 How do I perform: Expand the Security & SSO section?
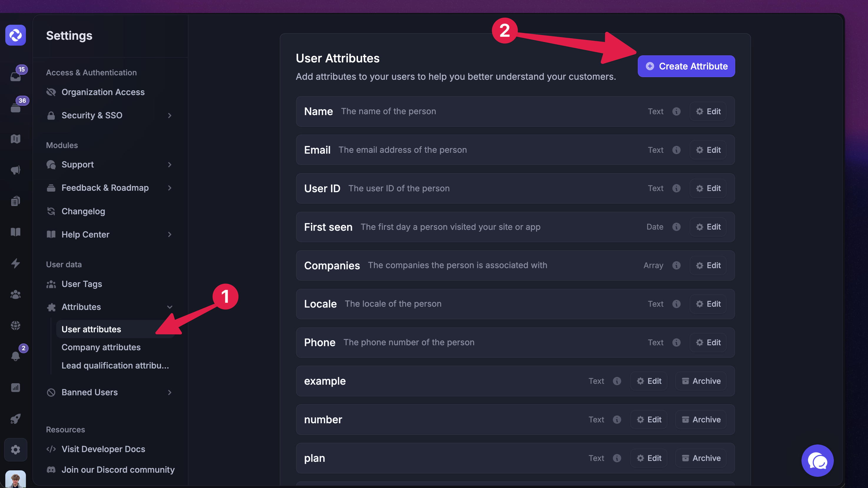(x=170, y=115)
